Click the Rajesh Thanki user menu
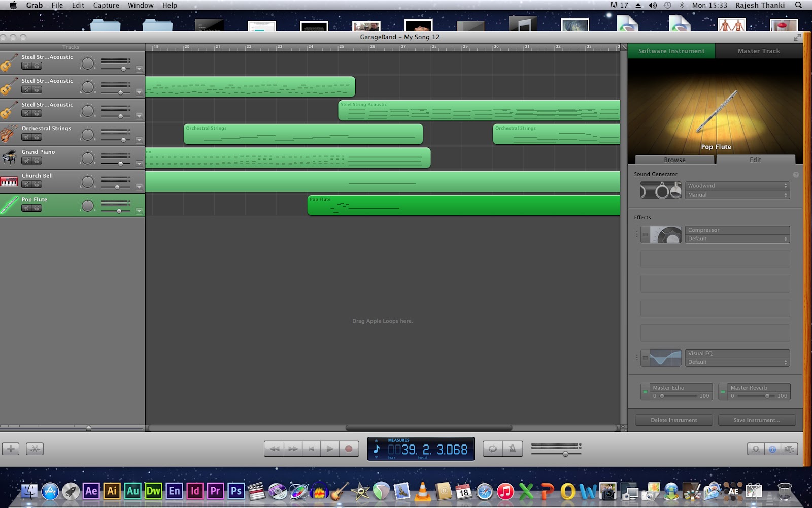Screen dimensions: 812x508 [760, 5]
